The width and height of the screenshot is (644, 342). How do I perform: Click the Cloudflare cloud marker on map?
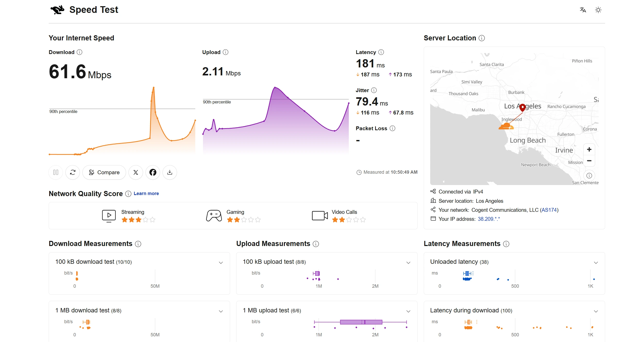click(506, 126)
